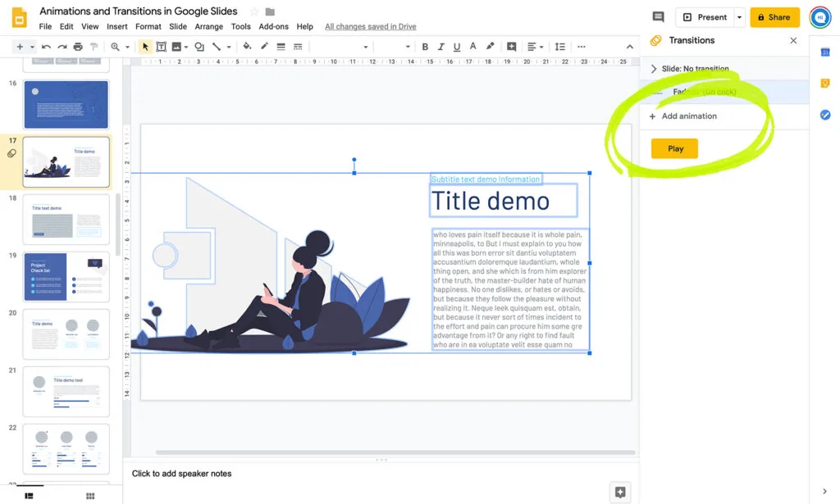Star this presentation
Viewport: 840px width, 504px height.
[254, 11]
